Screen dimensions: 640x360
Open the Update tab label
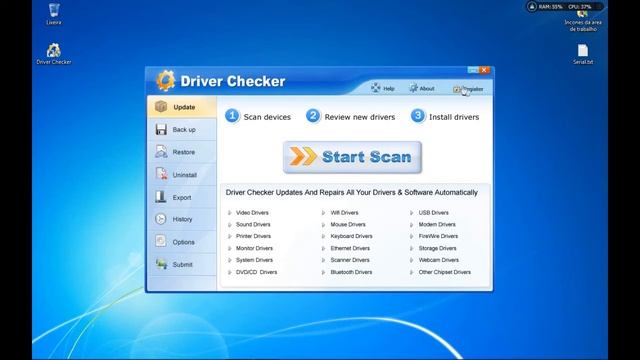click(x=184, y=107)
